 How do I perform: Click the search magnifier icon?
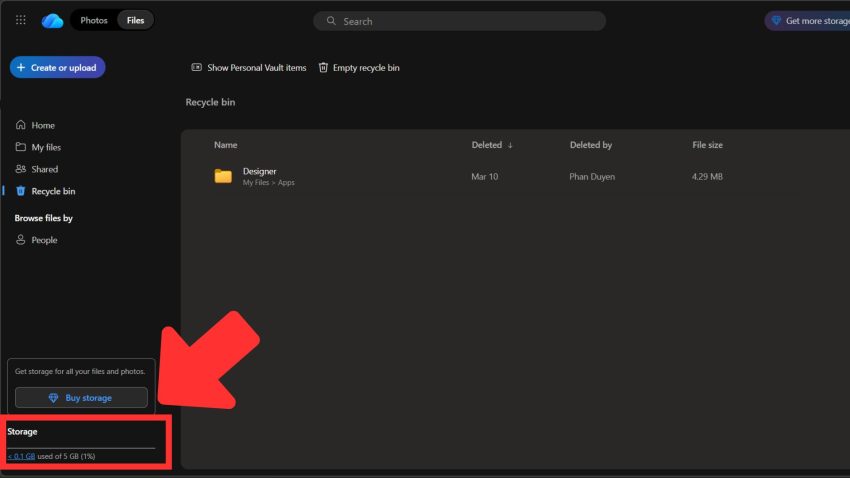pos(331,21)
